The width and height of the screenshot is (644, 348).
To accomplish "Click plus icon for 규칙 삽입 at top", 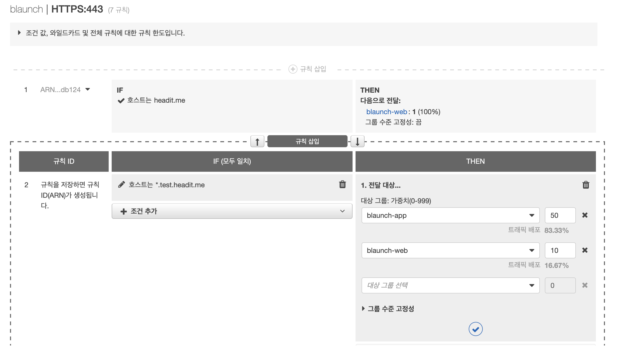I will [x=293, y=69].
